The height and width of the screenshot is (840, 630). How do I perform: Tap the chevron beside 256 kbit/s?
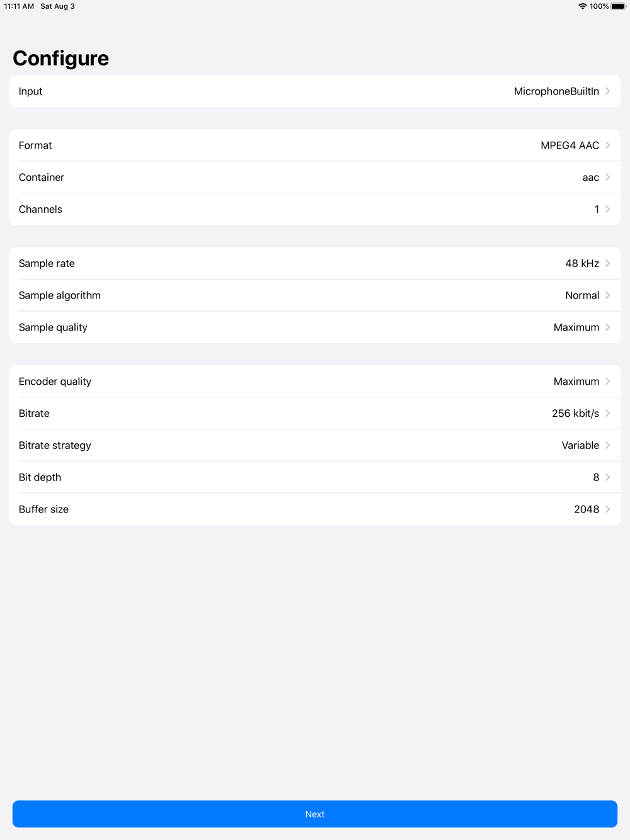(608, 413)
